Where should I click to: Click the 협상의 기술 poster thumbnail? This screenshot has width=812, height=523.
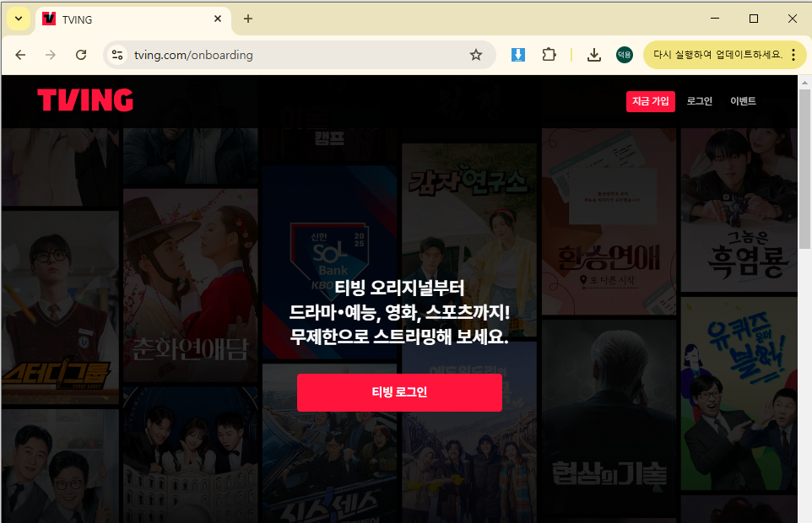click(609, 417)
